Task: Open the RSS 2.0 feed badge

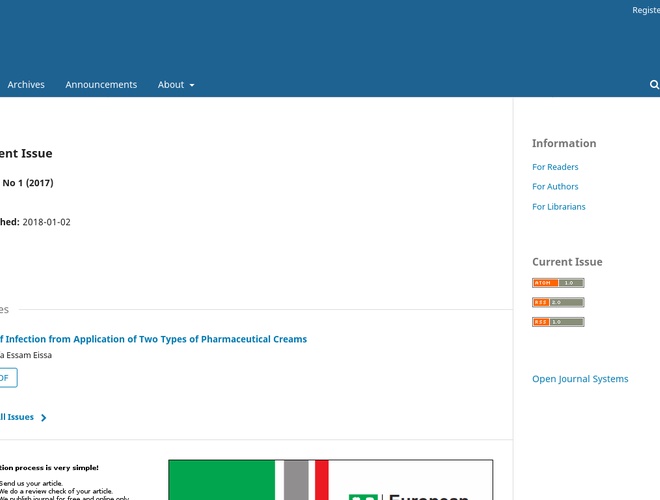Action: click(558, 302)
